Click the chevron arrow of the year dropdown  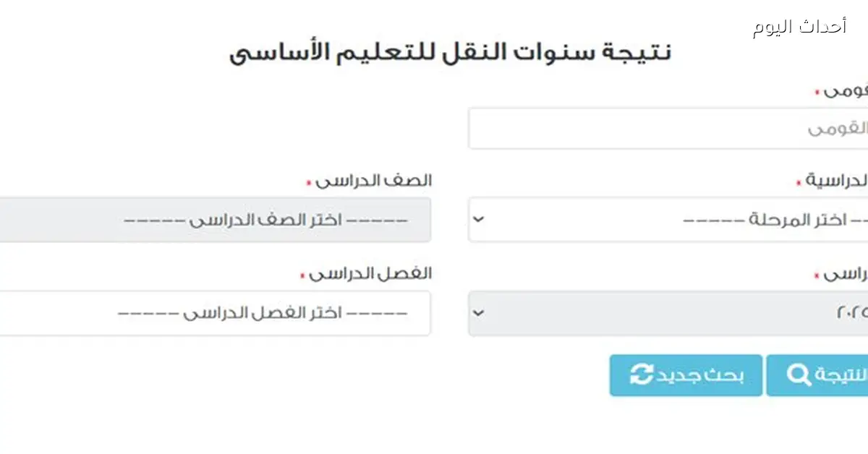click(477, 313)
